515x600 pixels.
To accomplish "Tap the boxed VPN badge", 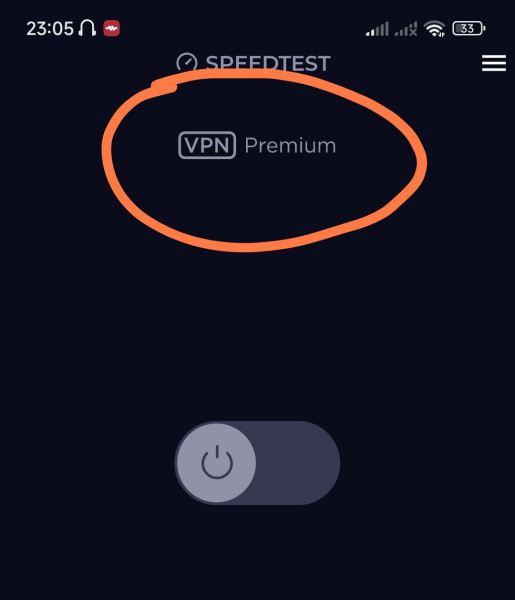I will pos(207,145).
